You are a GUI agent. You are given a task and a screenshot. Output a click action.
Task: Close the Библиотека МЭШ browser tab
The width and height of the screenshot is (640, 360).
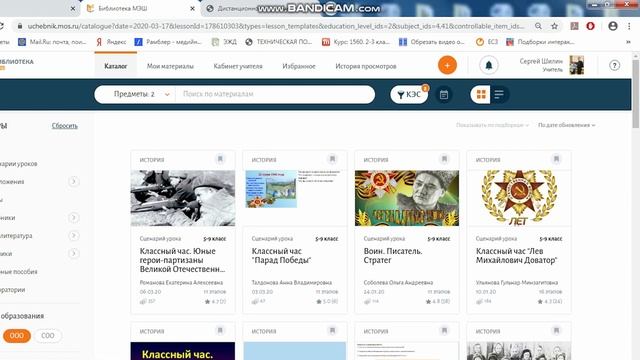tap(193, 8)
